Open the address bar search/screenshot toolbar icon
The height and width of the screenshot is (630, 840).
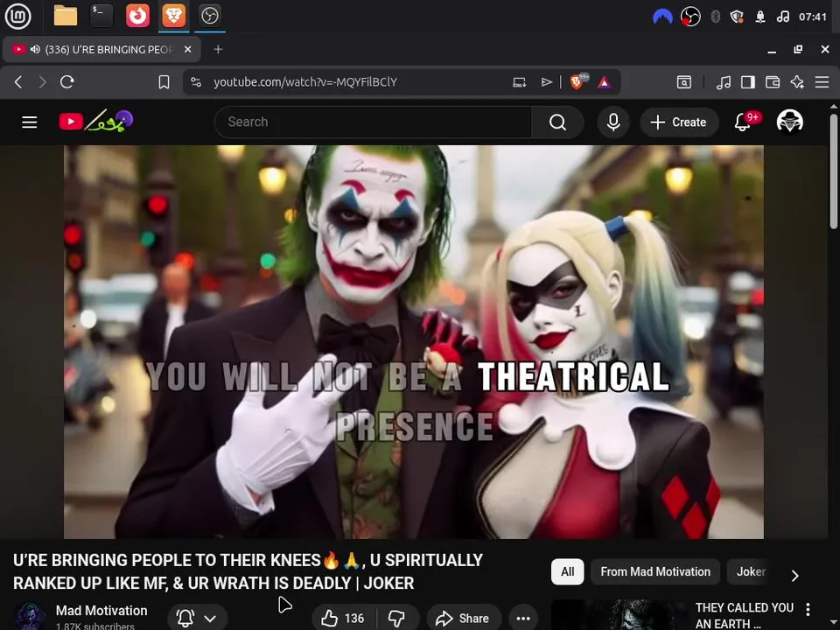pos(684,82)
